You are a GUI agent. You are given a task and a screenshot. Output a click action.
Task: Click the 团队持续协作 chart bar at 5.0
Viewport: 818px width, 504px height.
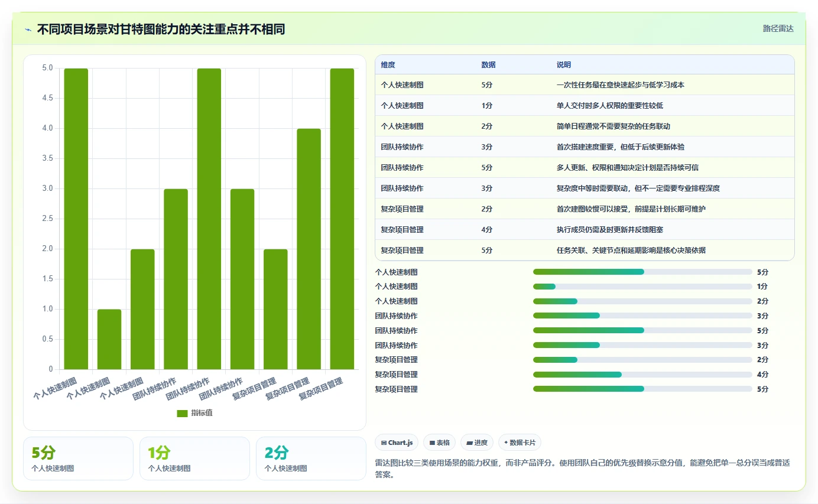pos(209,219)
